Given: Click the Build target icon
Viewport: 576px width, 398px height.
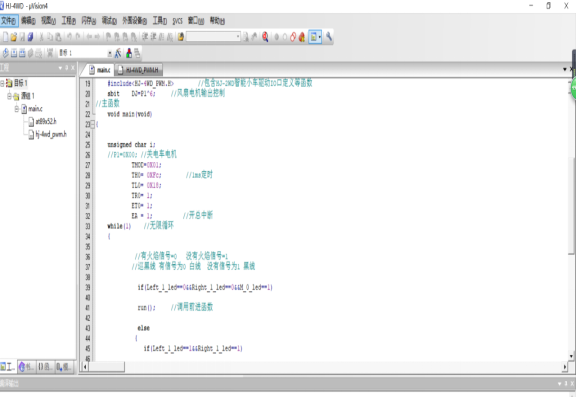Looking at the screenshot, I should (14, 53).
